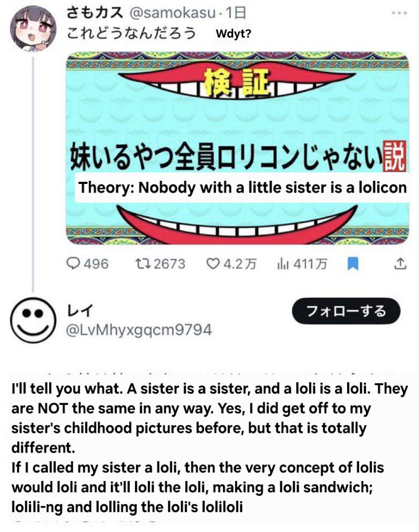Like the tweet with 4.2万 hearts
This screenshot has width=419, height=532.
click(231, 264)
